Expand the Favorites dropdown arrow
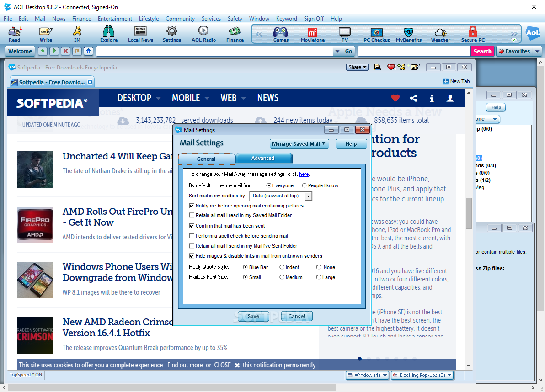 (x=537, y=51)
